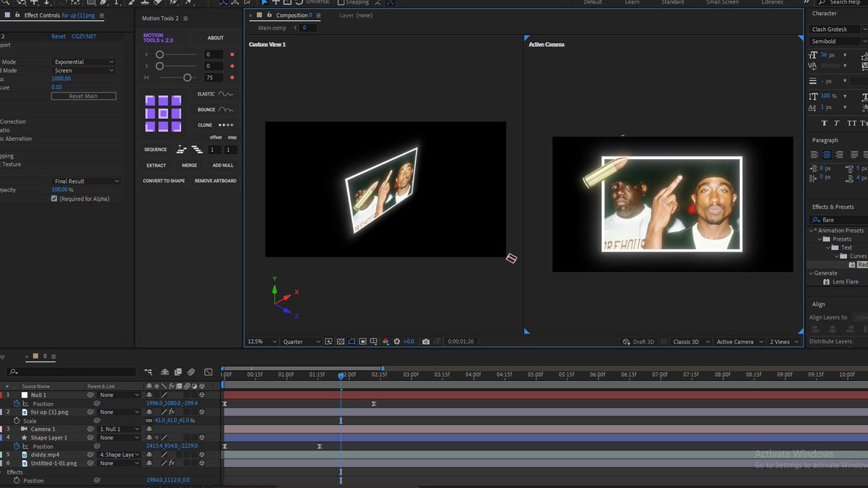The image size is (868, 488).
Task: Switch to the Learn workspace tab
Action: click(x=632, y=2)
